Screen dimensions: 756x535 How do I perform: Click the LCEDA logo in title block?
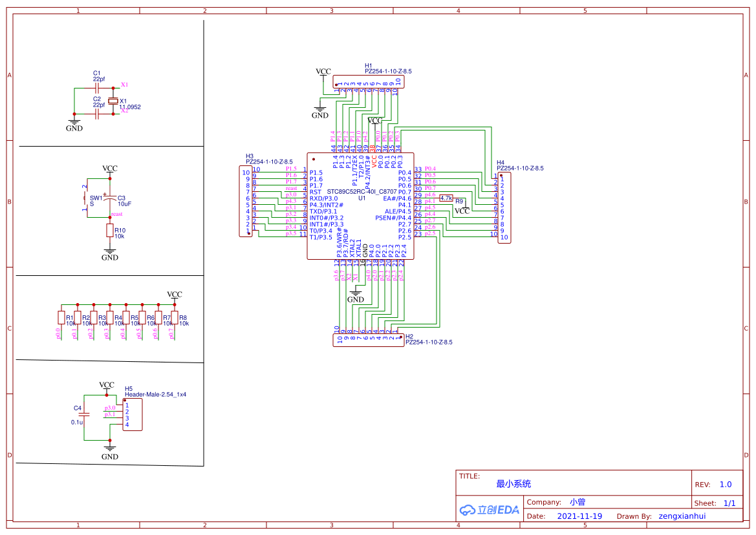[x=490, y=510]
